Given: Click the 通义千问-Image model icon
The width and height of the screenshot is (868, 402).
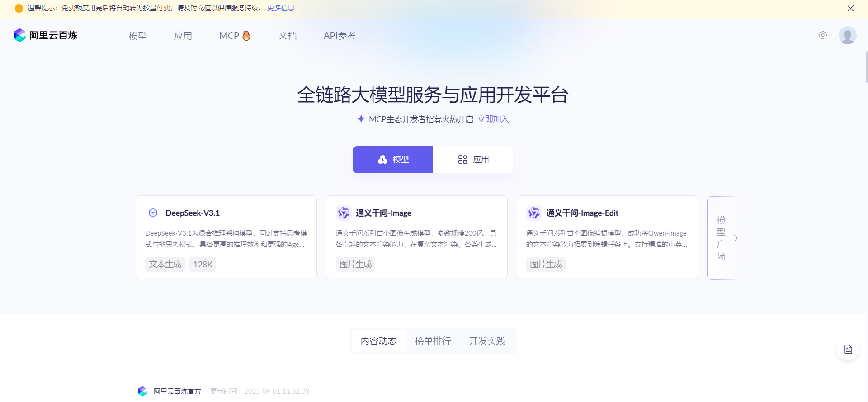Looking at the screenshot, I should tap(344, 213).
